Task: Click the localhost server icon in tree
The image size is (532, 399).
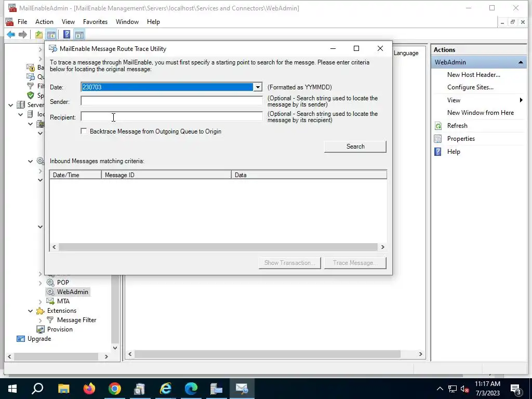Action: coord(31,114)
